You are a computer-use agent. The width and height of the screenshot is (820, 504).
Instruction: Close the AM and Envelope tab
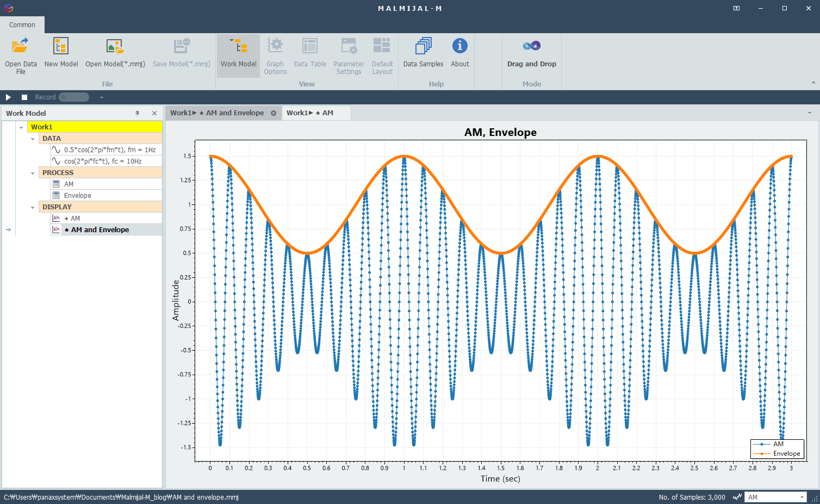pos(274,113)
